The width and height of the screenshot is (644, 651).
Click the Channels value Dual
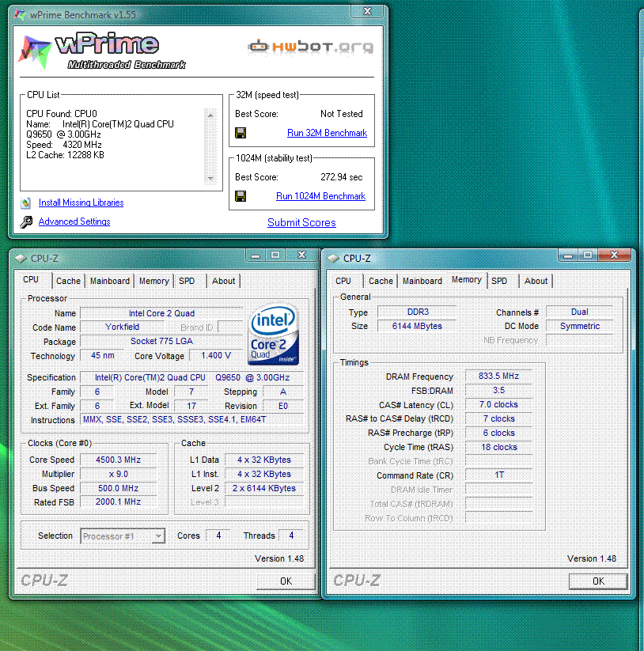pos(580,312)
